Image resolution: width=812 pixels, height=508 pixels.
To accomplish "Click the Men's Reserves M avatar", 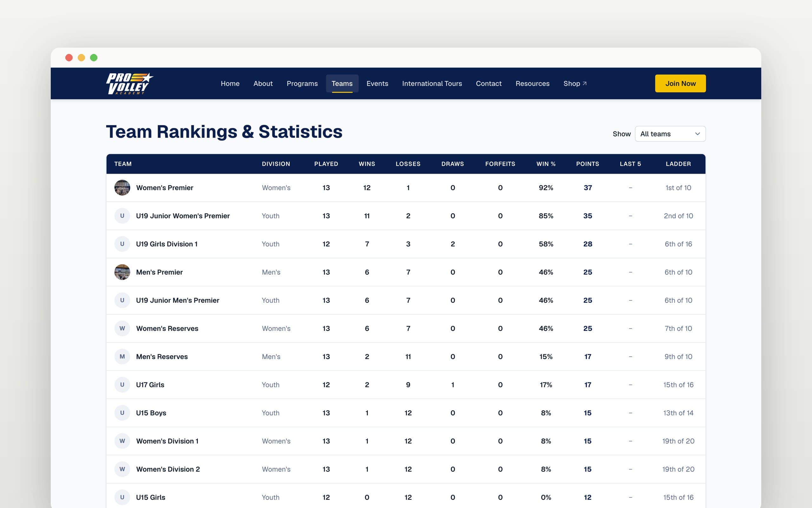I will click(x=122, y=357).
